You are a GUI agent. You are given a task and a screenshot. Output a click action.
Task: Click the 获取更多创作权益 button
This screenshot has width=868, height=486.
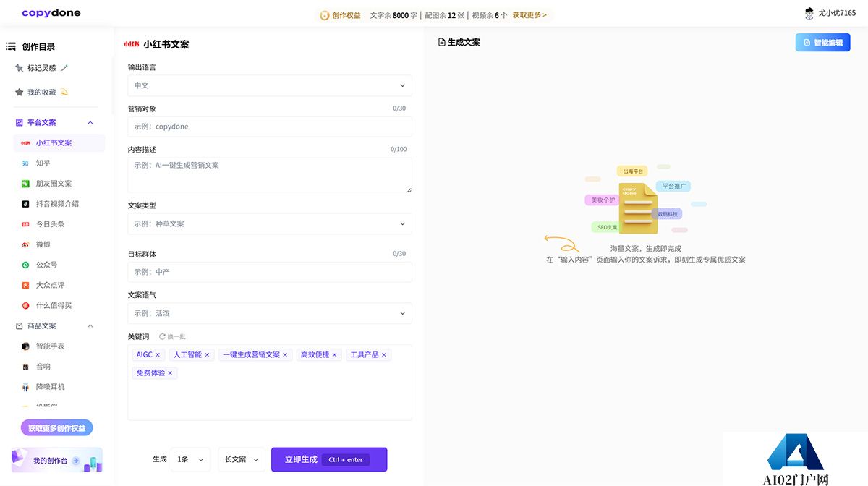(x=57, y=428)
